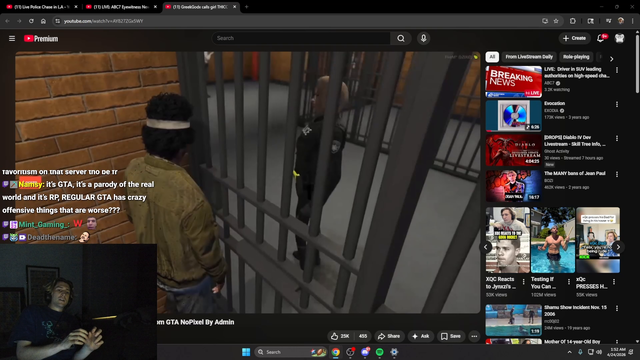Open the Evocation video thumbnail
This screenshot has height=360, width=640.
pyautogui.click(x=513, y=116)
